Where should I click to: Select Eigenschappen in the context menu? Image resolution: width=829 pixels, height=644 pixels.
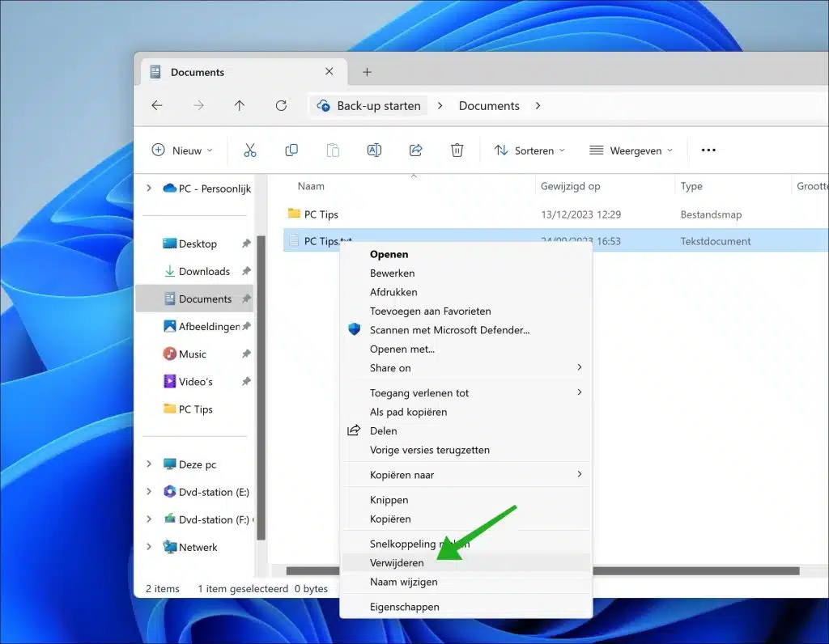click(x=405, y=606)
